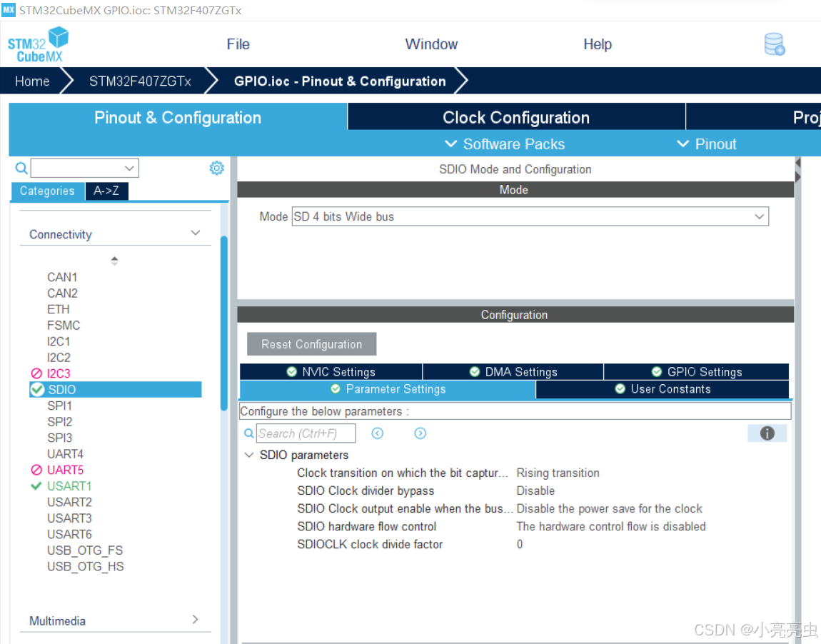
Task: Select USART3 peripheral
Action: tap(70, 518)
